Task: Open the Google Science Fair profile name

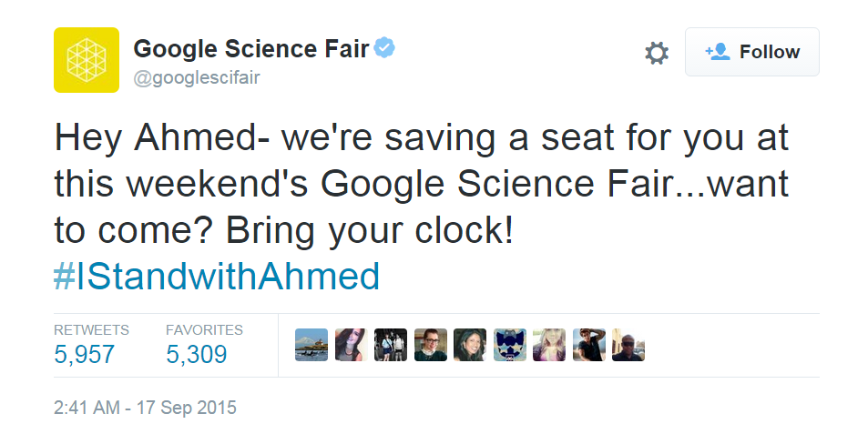Action: pyautogui.click(x=251, y=48)
